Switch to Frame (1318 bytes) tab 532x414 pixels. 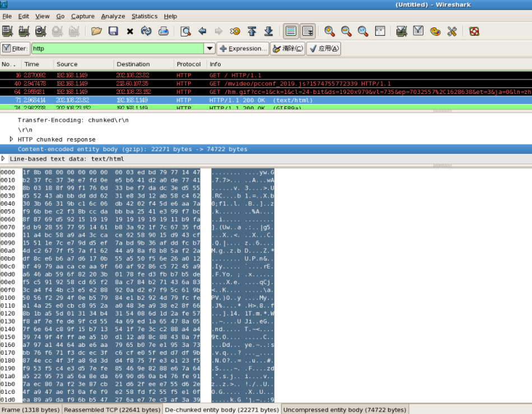tap(31, 410)
